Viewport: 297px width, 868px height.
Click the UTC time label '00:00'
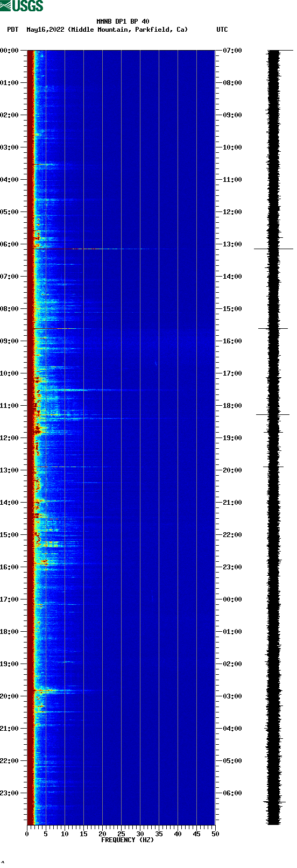click(x=232, y=599)
